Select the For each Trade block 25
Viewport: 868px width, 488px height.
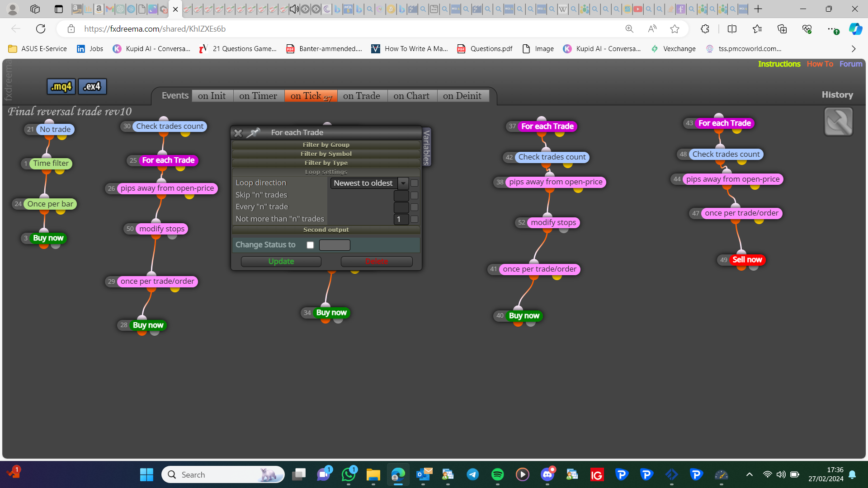click(168, 160)
